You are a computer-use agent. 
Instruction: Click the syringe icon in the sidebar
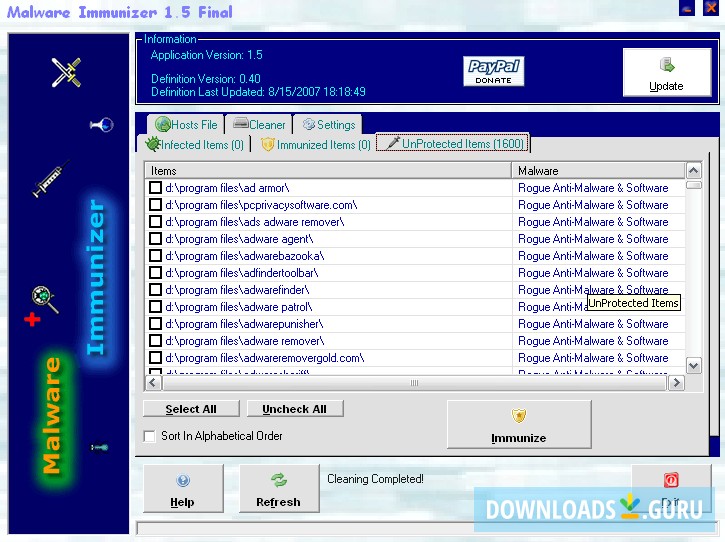point(50,179)
